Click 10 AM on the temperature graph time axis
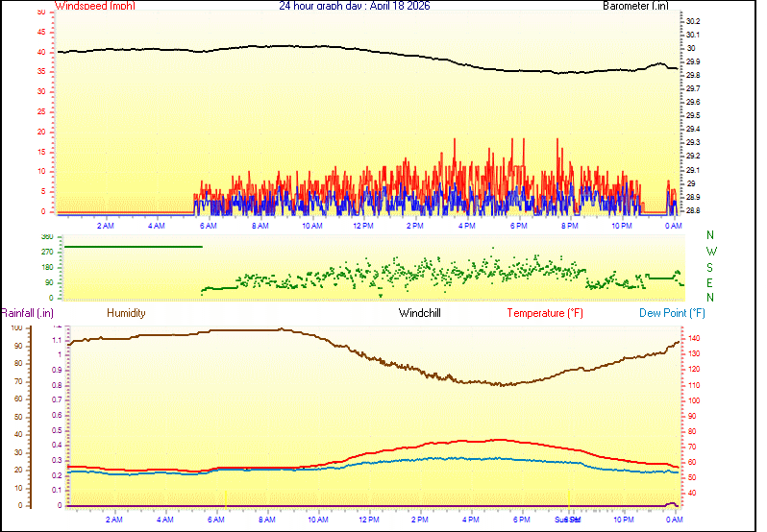This screenshot has width=767, height=532. click(x=316, y=520)
